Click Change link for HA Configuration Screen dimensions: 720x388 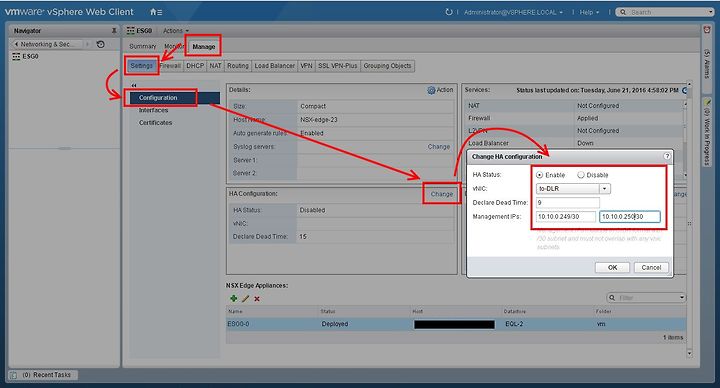[x=442, y=194]
